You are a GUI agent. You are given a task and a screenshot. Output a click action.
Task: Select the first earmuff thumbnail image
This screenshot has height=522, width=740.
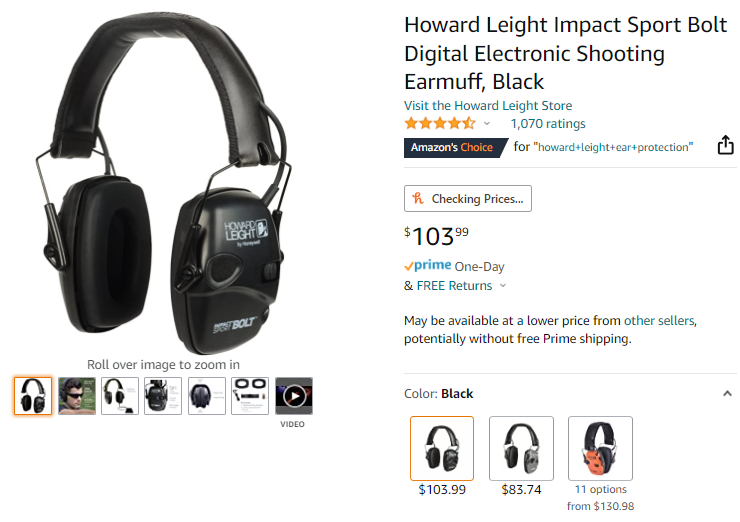click(33, 396)
